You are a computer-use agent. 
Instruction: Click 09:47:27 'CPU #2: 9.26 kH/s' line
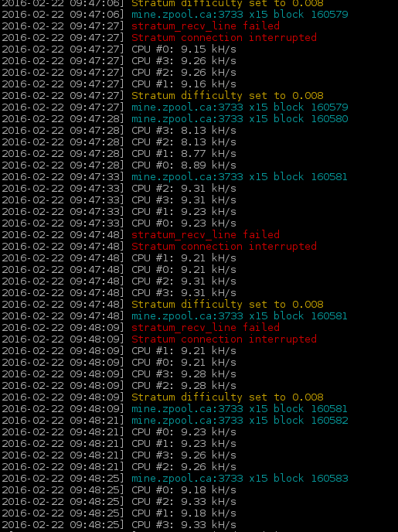[184, 73]
